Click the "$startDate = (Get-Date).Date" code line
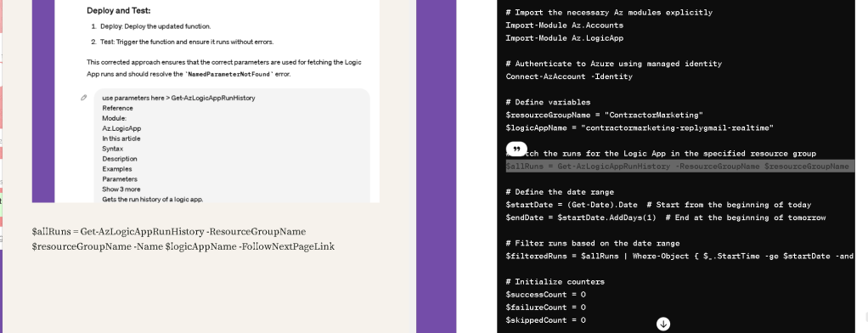This screenshot has height=333, width=868. (658, 205)
